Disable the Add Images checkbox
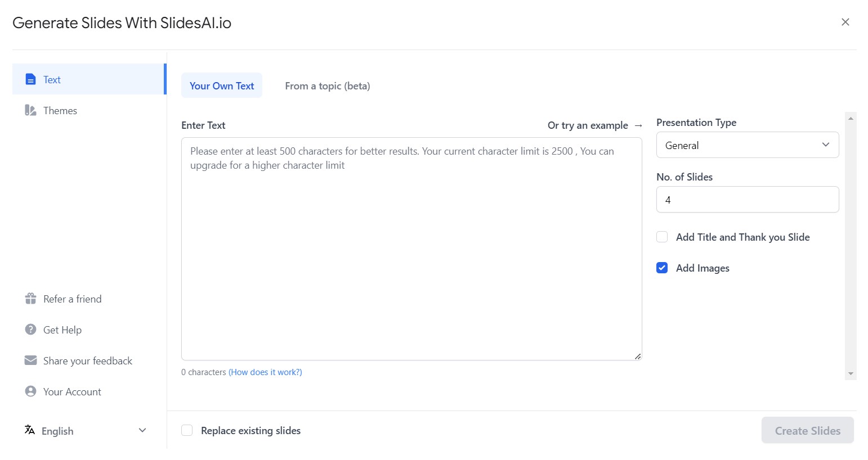 click(661, 268)
